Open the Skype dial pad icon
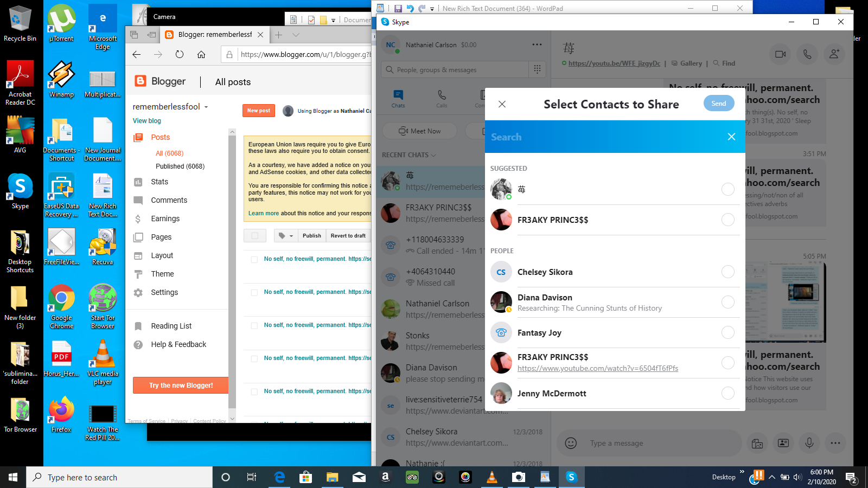Image resolution: width=868 pixels, height=488 pixels. 537,69
